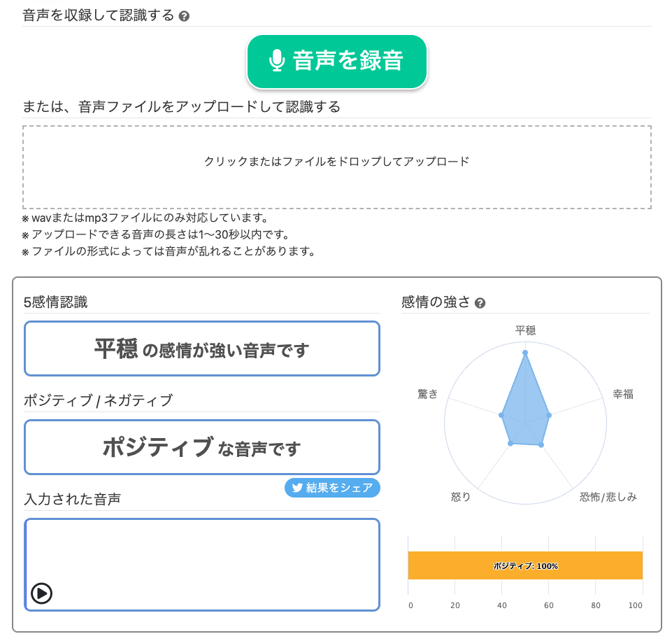This screenshot has width=672, height=641.
Task: Share results via the 結果をシェア Twitter button
Action: tap(332, 488)
